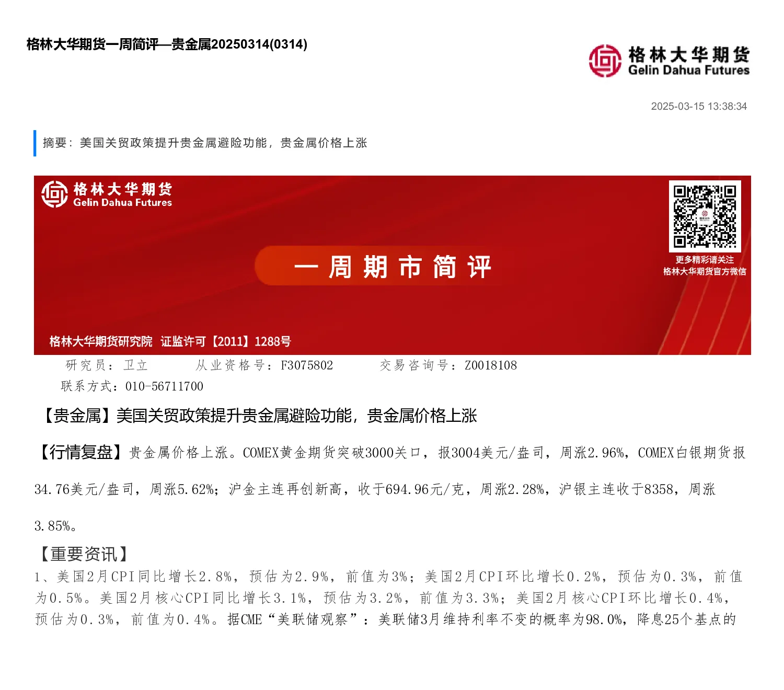Image resolution: width=784 pixels, height=690 pixels.
Task: Click the heading 【贵金属】美国关贸政策提升贵金属避险功能
Action: (x=257, y=416)
